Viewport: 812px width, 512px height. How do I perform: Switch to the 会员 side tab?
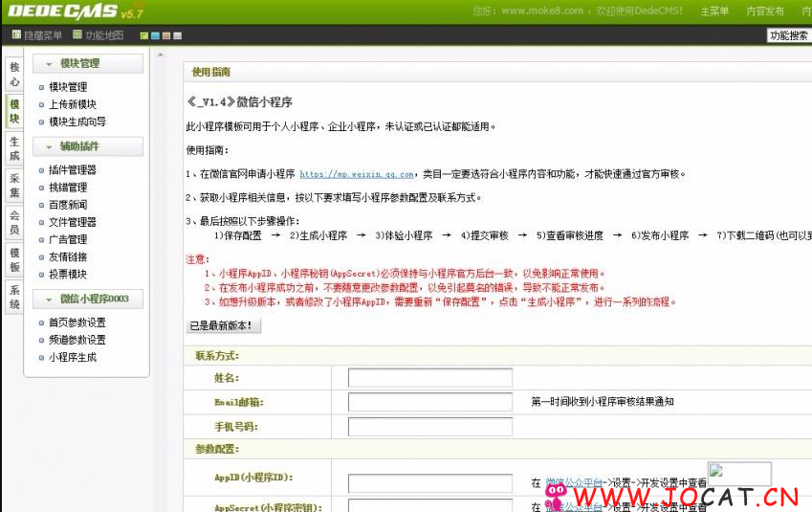[x=14, y=223]
